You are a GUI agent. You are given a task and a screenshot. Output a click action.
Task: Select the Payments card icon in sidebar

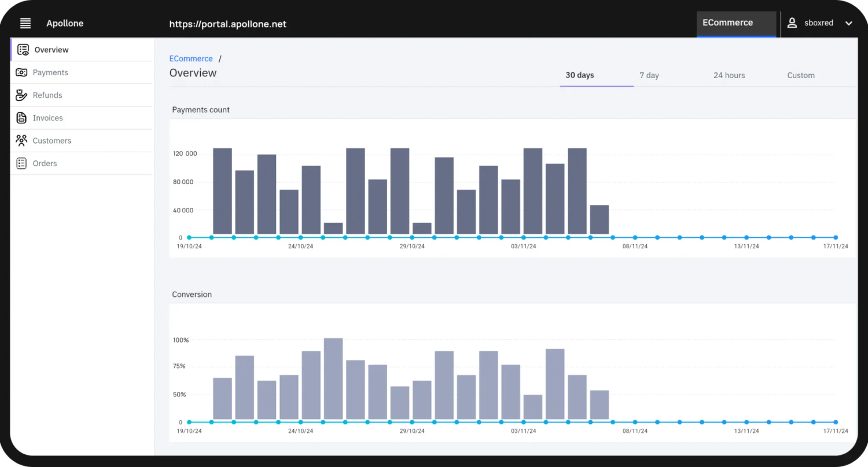pyautogui.click(x=21, y=72)
